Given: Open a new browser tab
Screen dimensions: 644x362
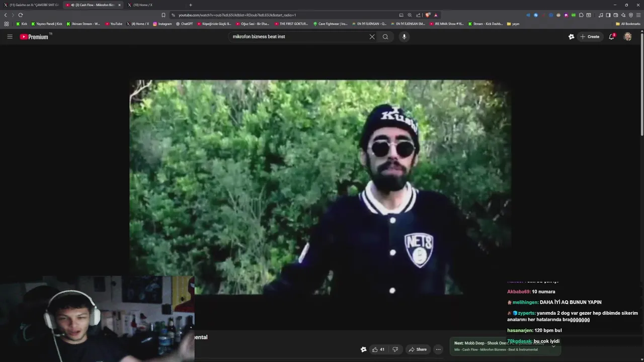Looking at the screenshot, I should (190, 5).
